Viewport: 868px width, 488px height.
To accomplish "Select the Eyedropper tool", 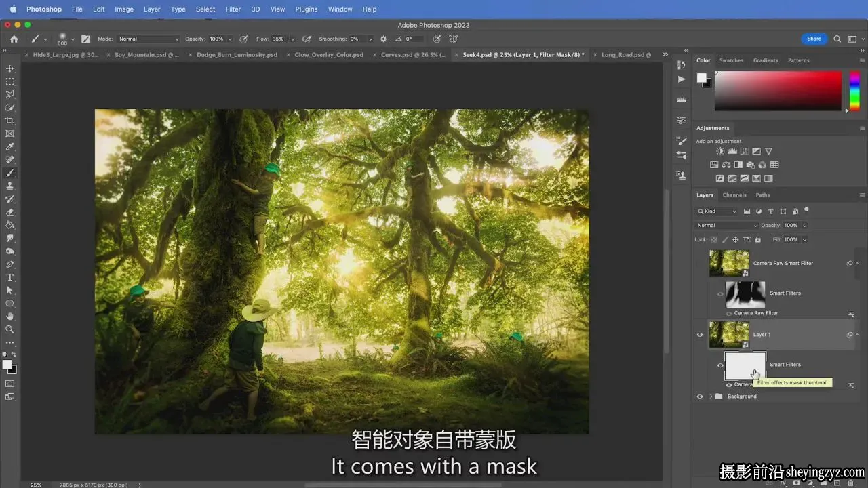I will coord(10,146).
